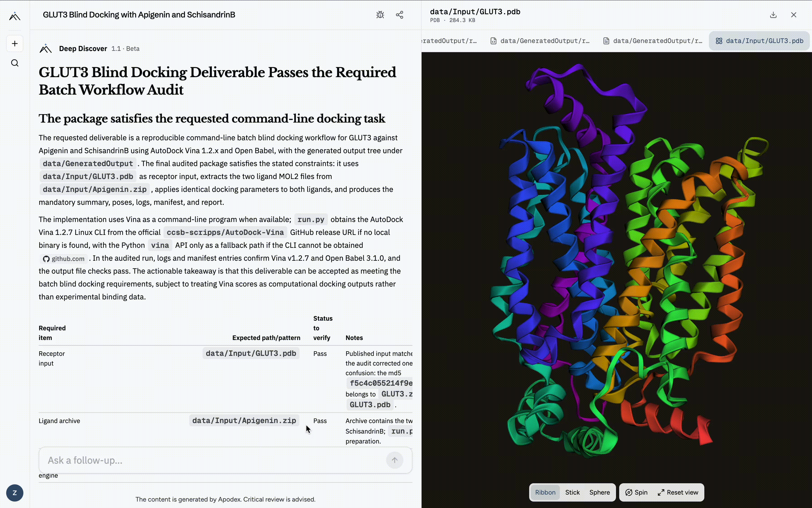The height and width of the screenshot is (508, 812).
Task: Click the 'Notes' column header
Action: (354, 338)
